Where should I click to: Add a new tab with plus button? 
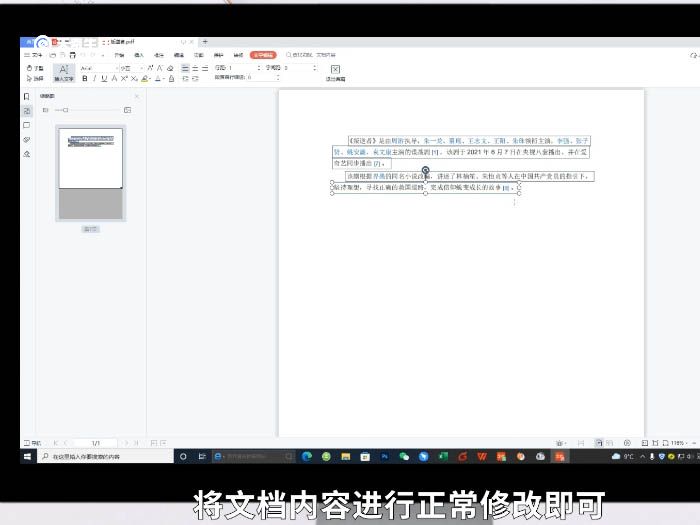pos(205,42)
